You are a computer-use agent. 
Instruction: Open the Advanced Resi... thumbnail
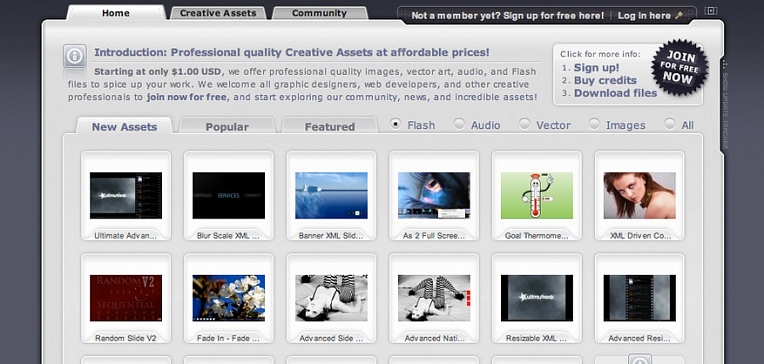(x=640, y=298)
